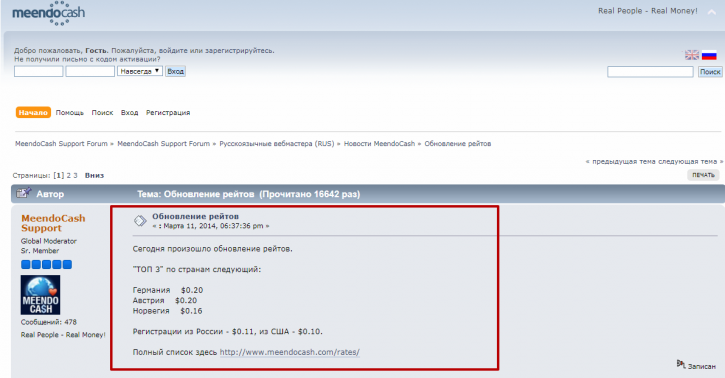Click the topic author icon in header bar
Viewport: 725px width, 378px height.
(x=24, y=193)
